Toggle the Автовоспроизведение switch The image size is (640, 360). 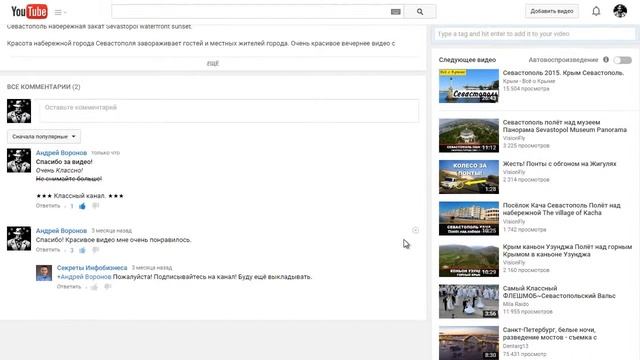[x=623, y=60]
